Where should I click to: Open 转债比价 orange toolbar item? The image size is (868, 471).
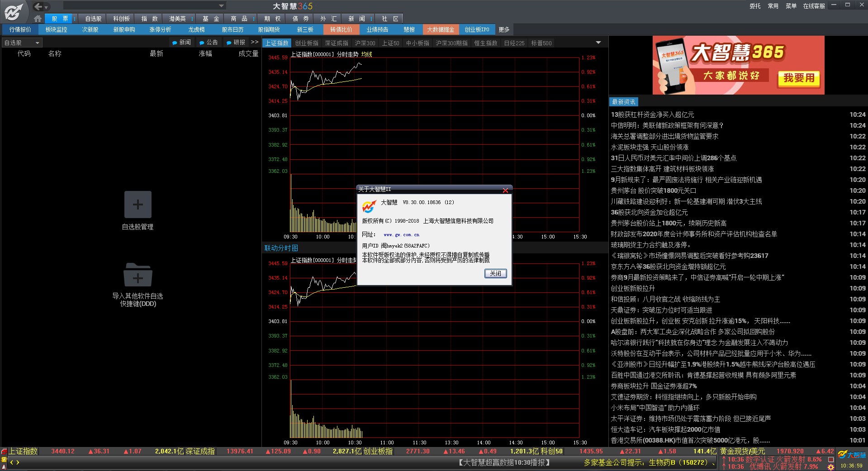(341, 29)
